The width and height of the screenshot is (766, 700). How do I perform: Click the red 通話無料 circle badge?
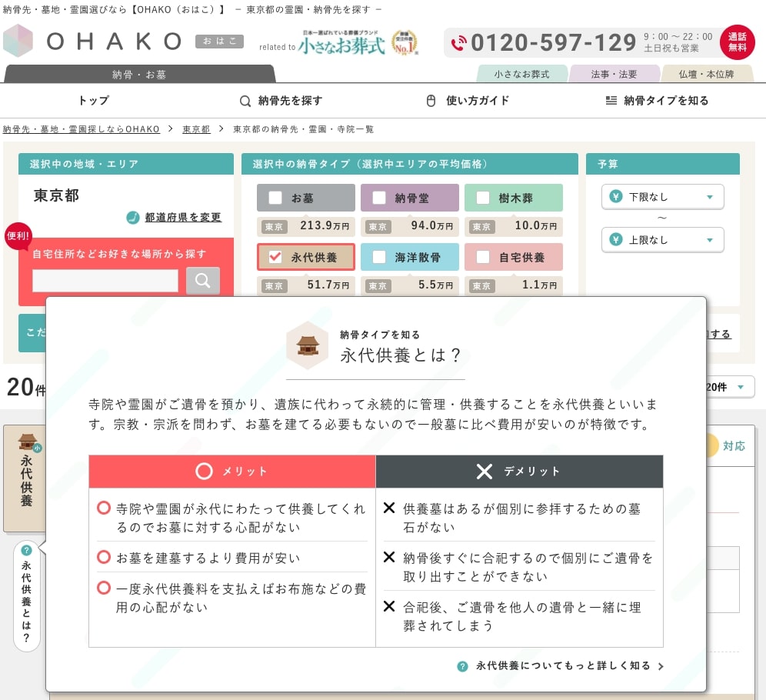click(x=737, y=42)
